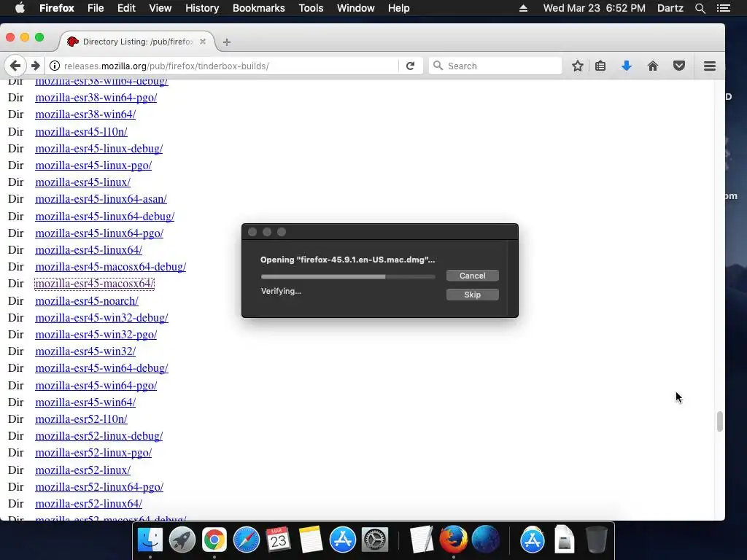747x560 pixels.
Task: Open the Bookmarks menu
Action: (259, 8)
